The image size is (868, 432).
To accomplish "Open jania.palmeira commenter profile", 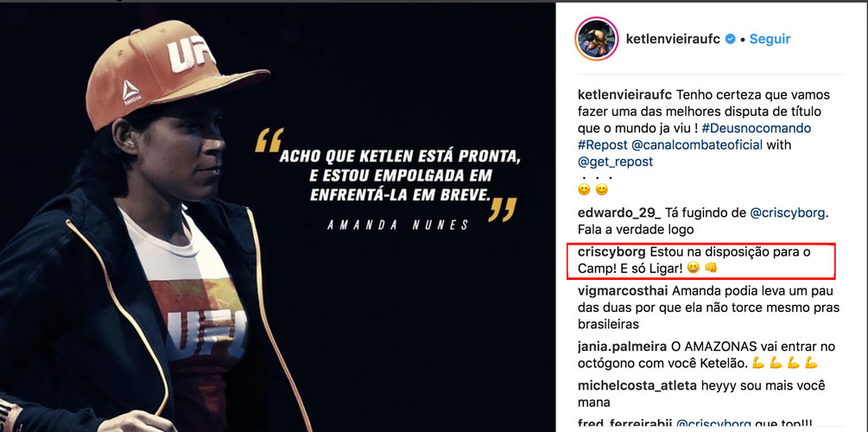I will [x=622, y=347].
